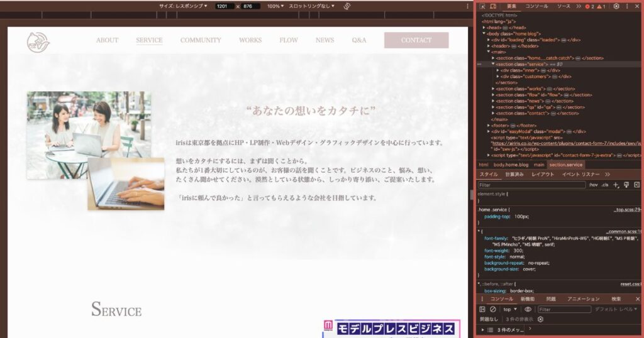
Task: Expand the header element node
Action: [489, 46]
